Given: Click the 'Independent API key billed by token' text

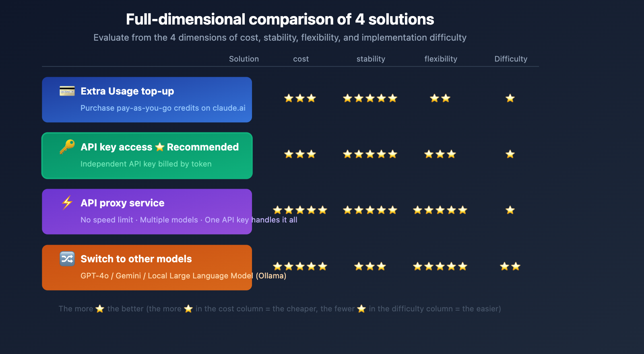Looking at the screenshot, I should tap(146, 164).
